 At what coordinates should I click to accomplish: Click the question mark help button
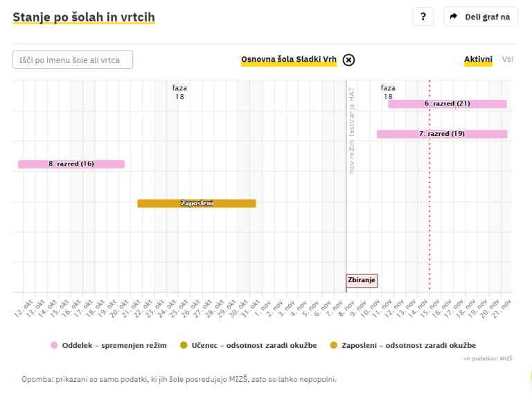pyautogui.click(x=423, y=17)
